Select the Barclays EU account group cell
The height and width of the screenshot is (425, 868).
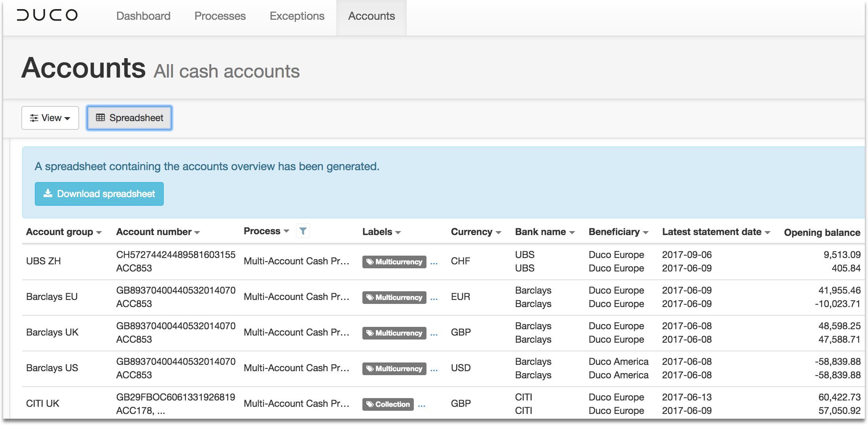click(x=52, y=297)
